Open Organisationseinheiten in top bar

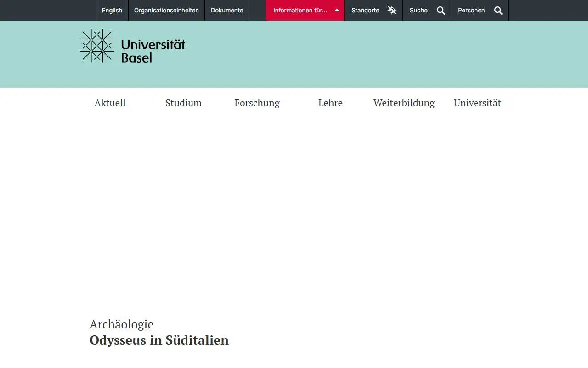pos(166,10)
